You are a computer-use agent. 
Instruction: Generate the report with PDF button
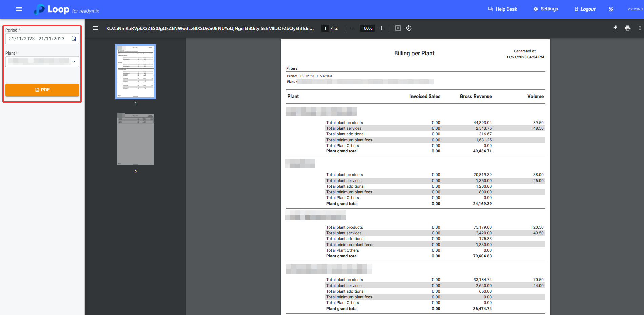tap(42, 90)
